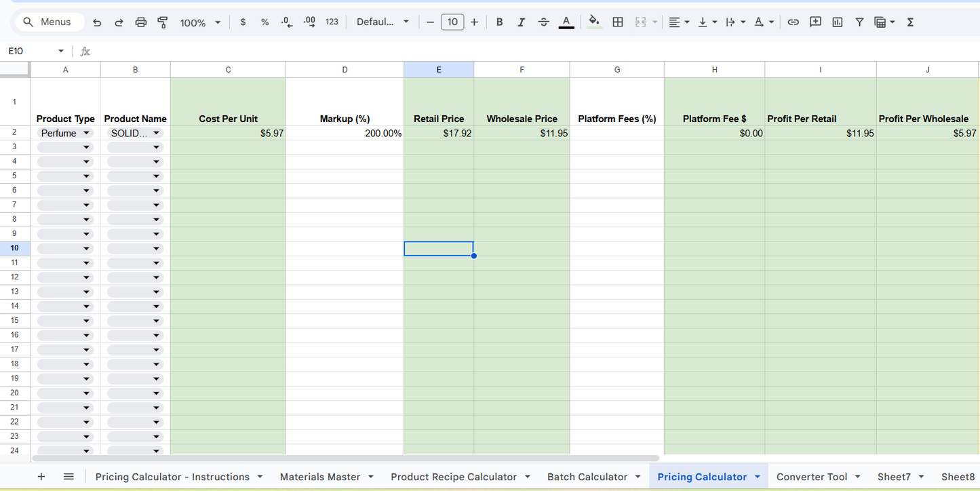Select the paint format roller icon
Viewport: 980px width, 491px height.
point(163,22)
